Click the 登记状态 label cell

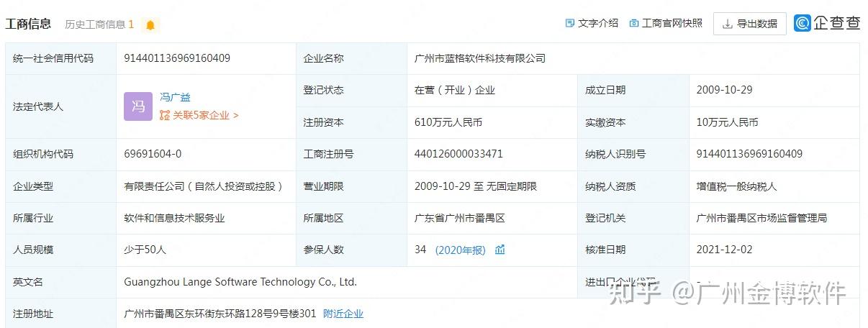pos(351,90)
